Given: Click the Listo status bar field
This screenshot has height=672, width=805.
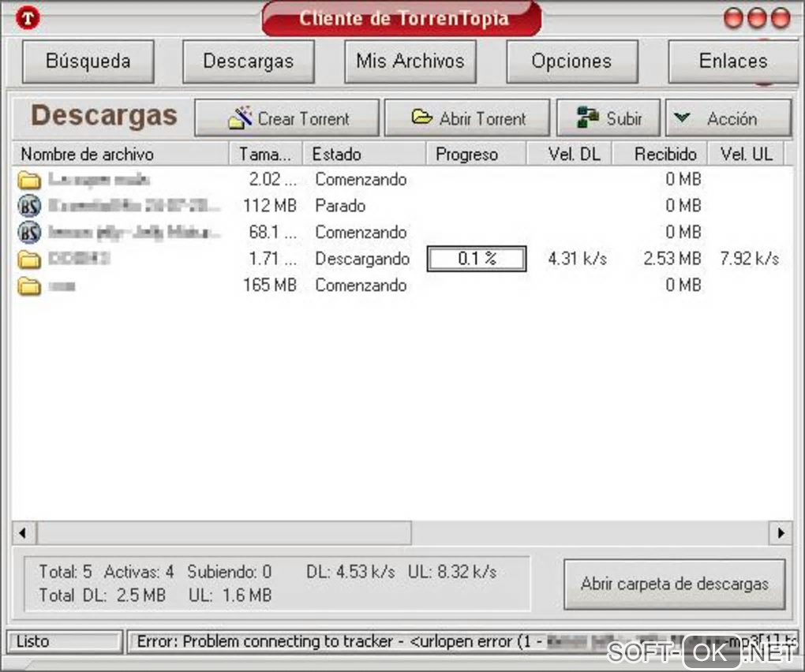Looking at the screenshot, I should 65,642.
